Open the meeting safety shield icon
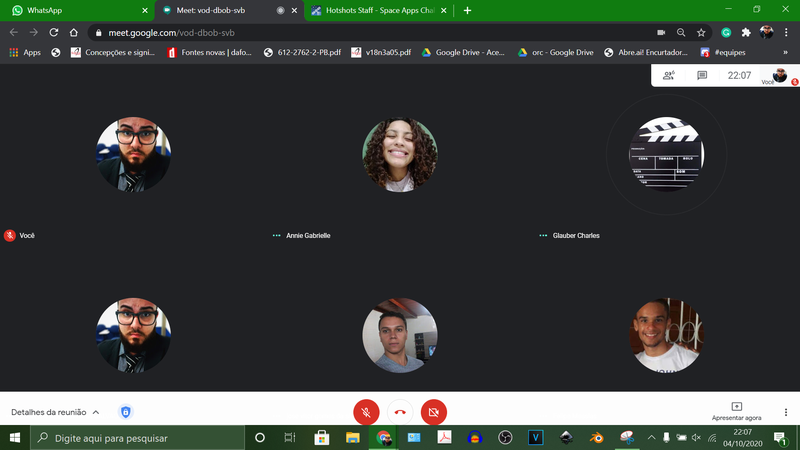 [126, 412]
